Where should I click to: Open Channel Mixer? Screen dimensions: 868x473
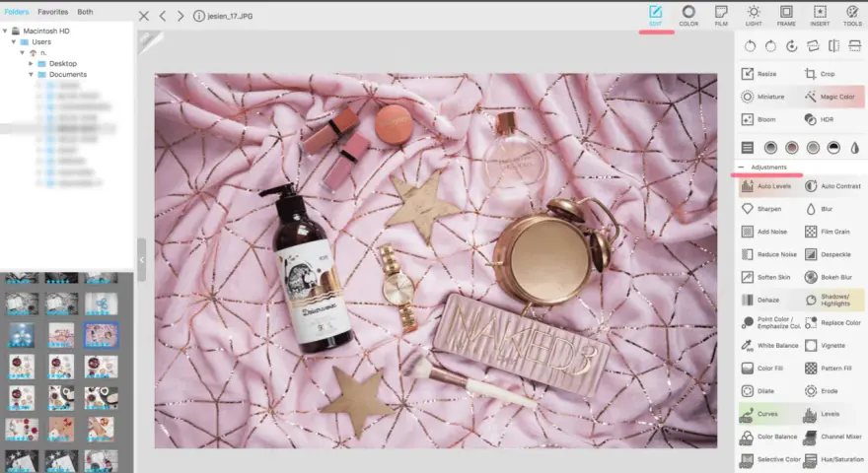833,437
